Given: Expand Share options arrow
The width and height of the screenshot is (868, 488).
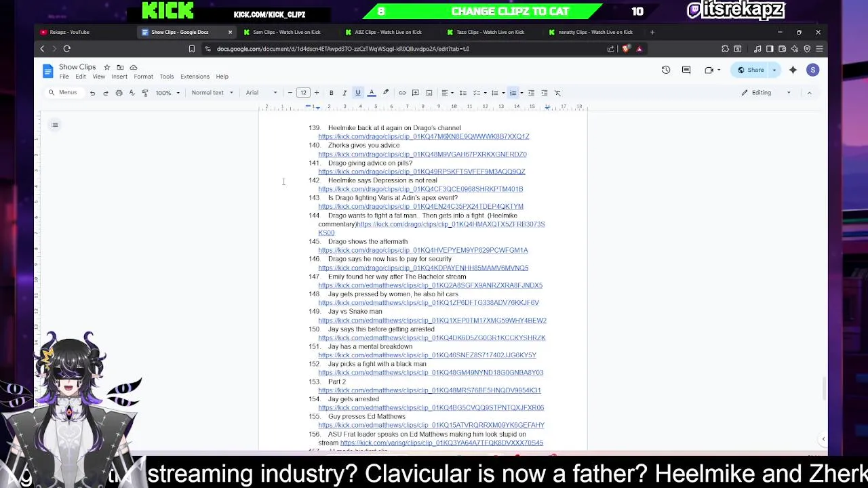Looking at the screenshot, I should click(774, 70).
